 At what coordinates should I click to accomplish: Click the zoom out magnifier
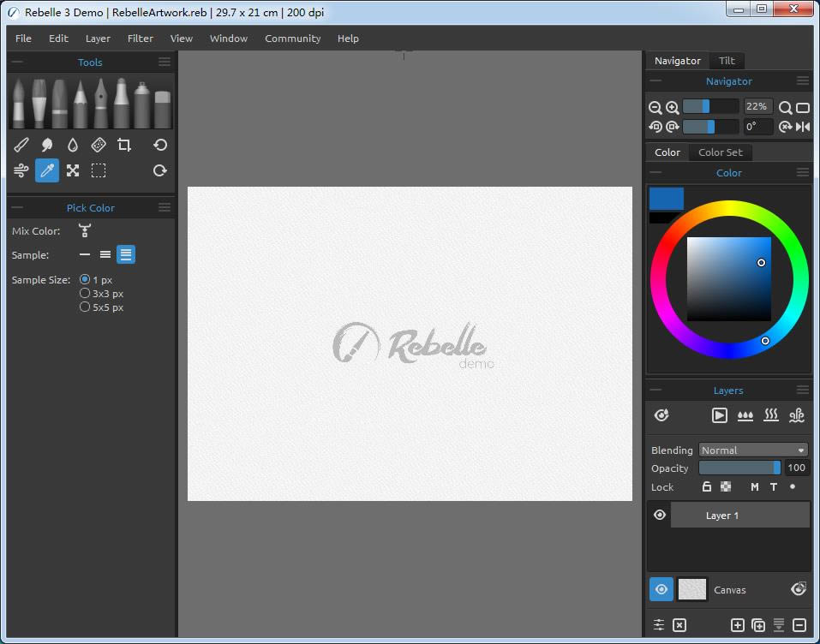(x=655, y=108)
